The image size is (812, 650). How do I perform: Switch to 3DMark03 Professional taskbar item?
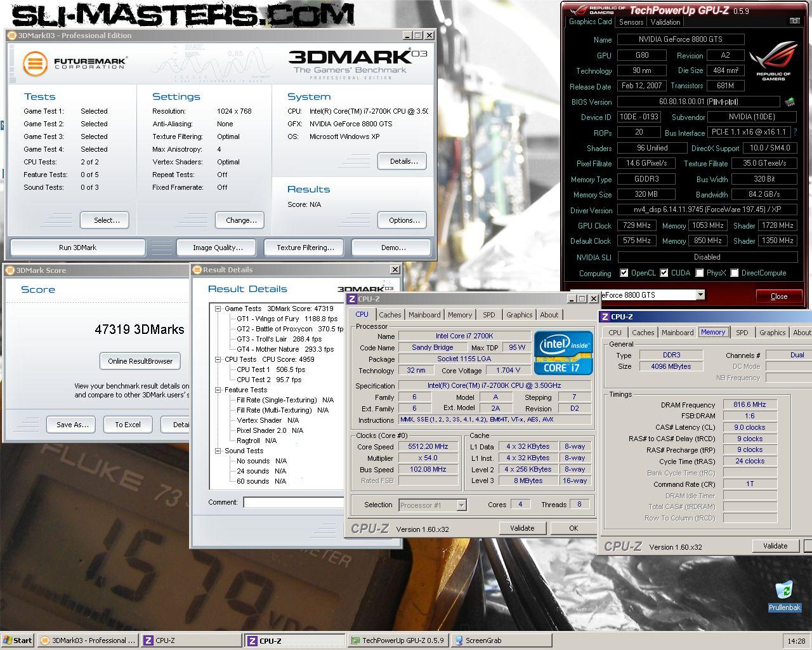(88, 640)
